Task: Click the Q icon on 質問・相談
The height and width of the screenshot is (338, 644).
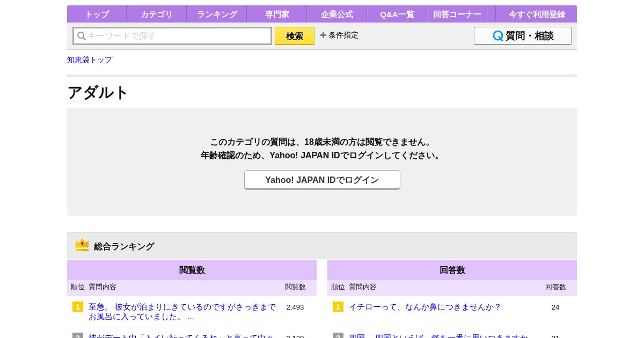Action: [x=498, y=36]
